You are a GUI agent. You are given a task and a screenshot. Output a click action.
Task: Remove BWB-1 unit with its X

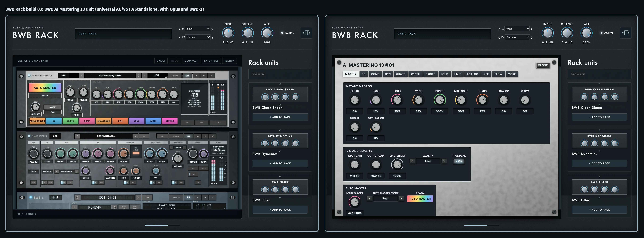[212, 197]
